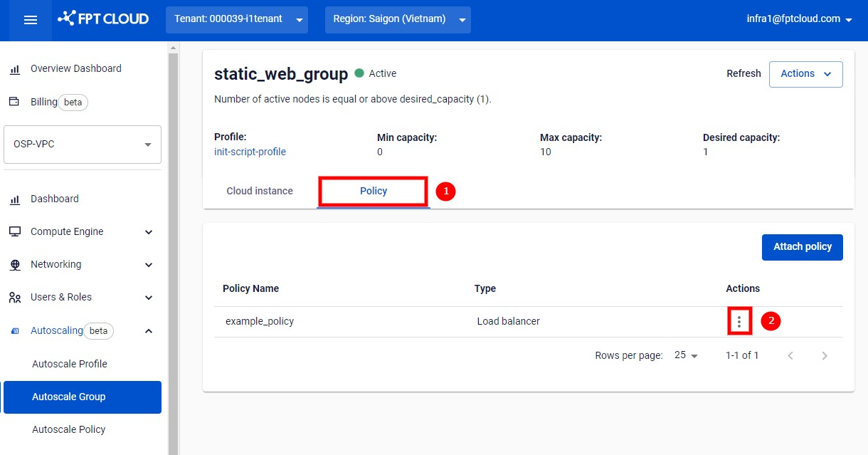Open the init-script-profile link
Screen dimensions: 868x455
tap(250, 152)
